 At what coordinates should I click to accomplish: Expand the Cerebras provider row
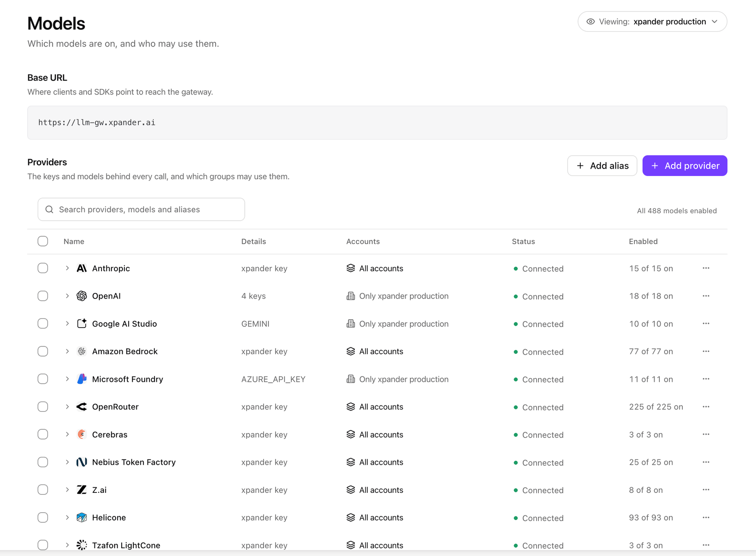pyautogui.click(x=67, y=434)
